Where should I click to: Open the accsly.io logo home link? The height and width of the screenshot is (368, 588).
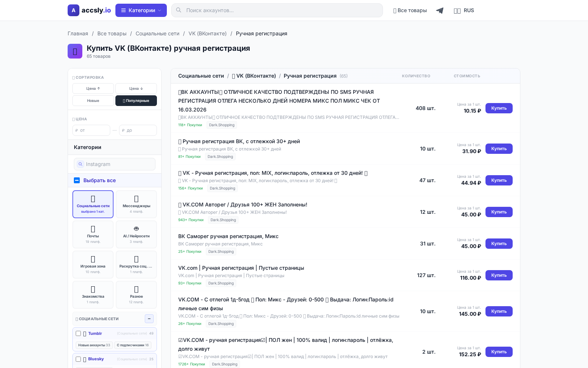pyautogui.click(x=89, y=10)
